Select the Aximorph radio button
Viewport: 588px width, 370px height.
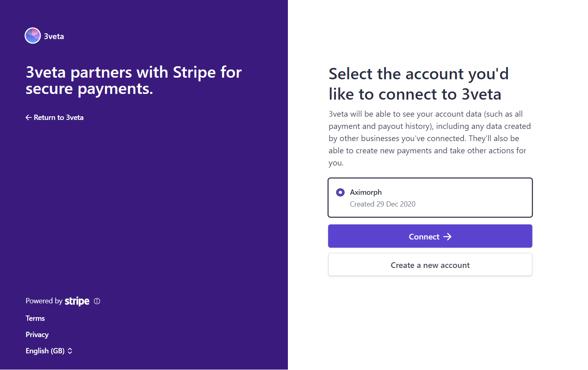coord(340,192)
